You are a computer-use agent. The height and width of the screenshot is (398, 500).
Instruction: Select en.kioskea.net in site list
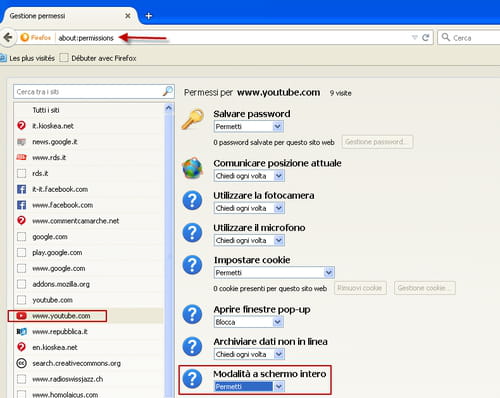[x=89, y=347]
